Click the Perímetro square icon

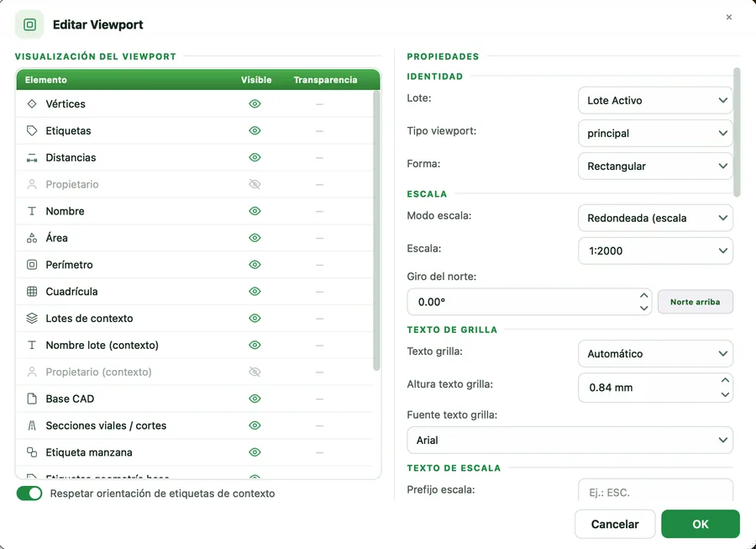[32, 265]
